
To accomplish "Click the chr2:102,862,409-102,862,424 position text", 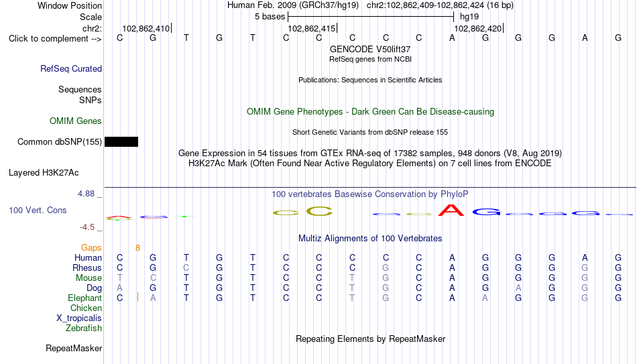I will 441,5.
